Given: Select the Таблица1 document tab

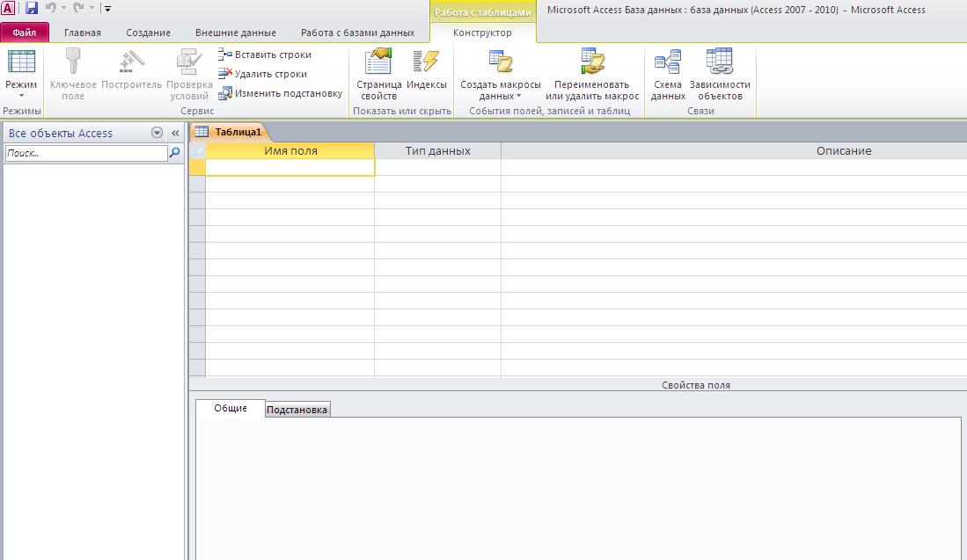Looking at the screenshot, I should click(230, 132).
